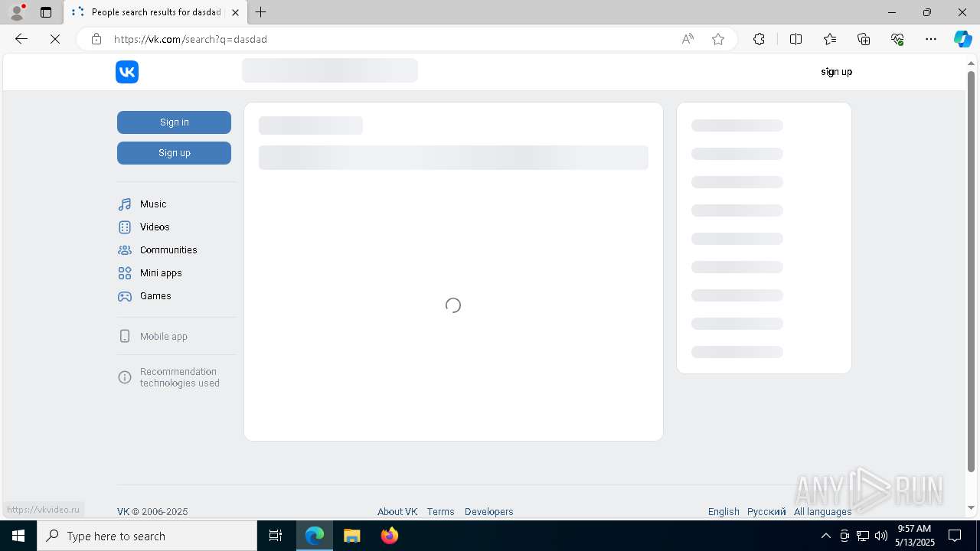This screenshot has height=551, width=980.
Task: Open the Mini apps icon
Action: coord(125,273)
